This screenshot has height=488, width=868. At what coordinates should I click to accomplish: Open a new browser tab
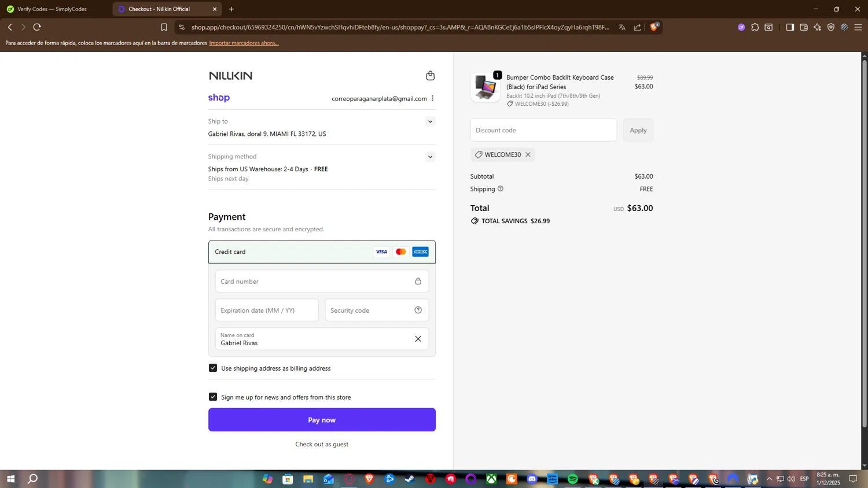(231, 9)
